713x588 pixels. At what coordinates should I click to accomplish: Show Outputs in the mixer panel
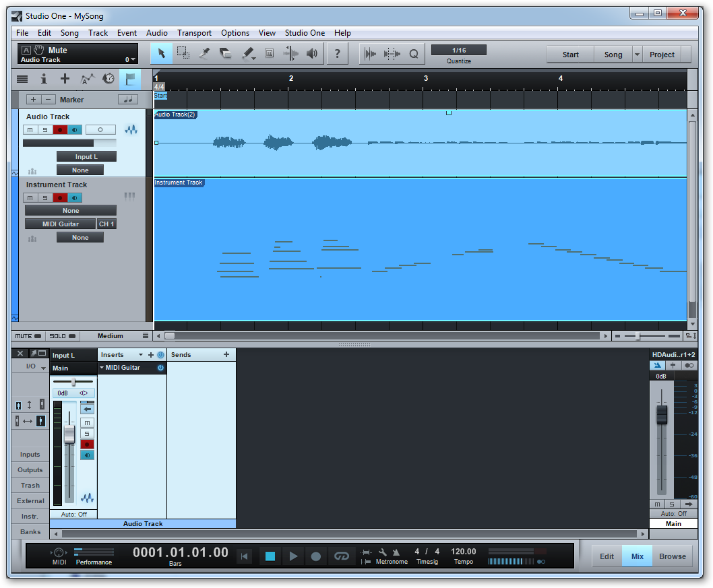pyautogui.click(x=30, y=470)
